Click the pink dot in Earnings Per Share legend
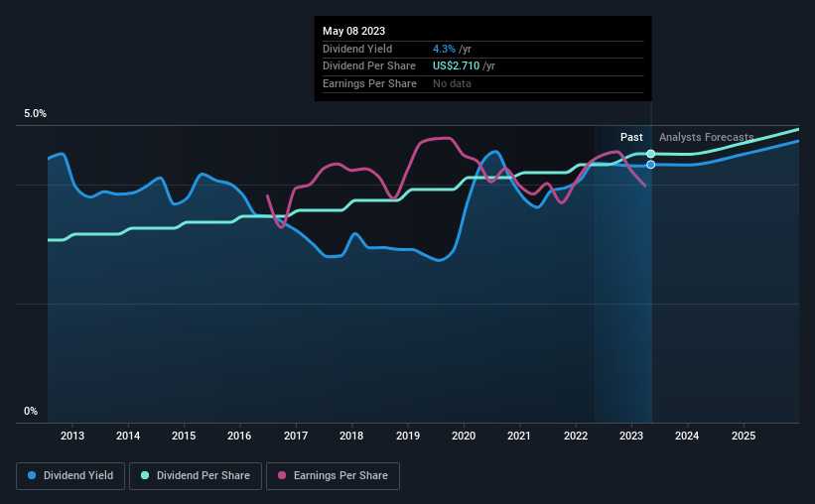The height and width of the screenshot is (504, 815). [282, 475]
